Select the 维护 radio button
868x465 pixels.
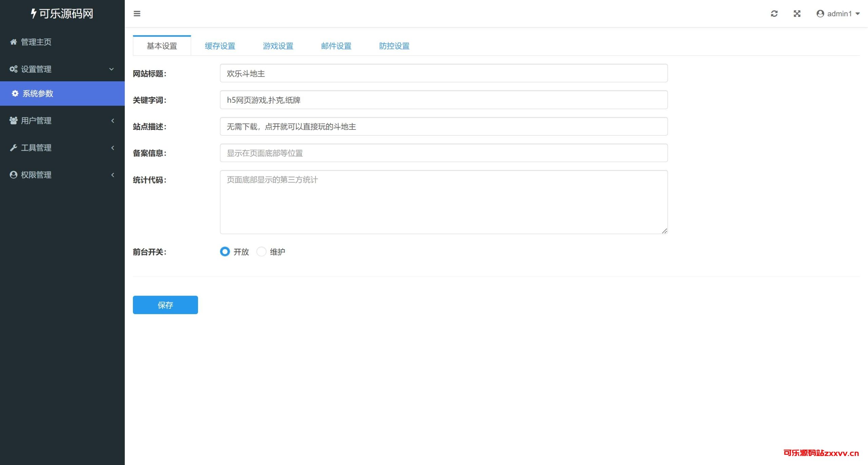[261, 252]
